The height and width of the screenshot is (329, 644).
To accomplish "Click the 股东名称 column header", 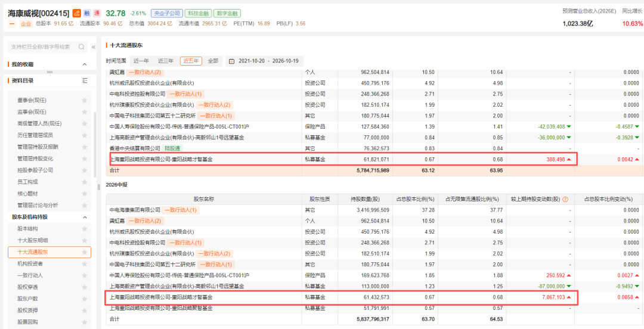I will point(204,199).
